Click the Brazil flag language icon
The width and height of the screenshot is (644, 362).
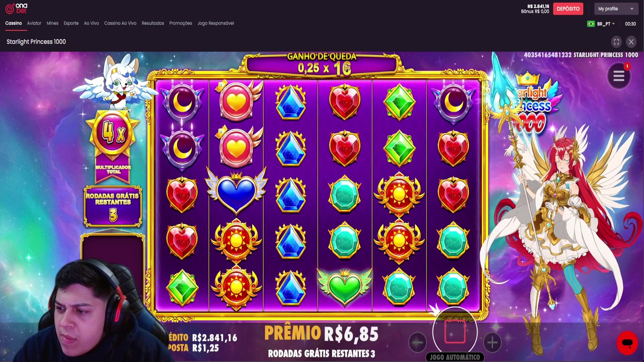point(591,24)
